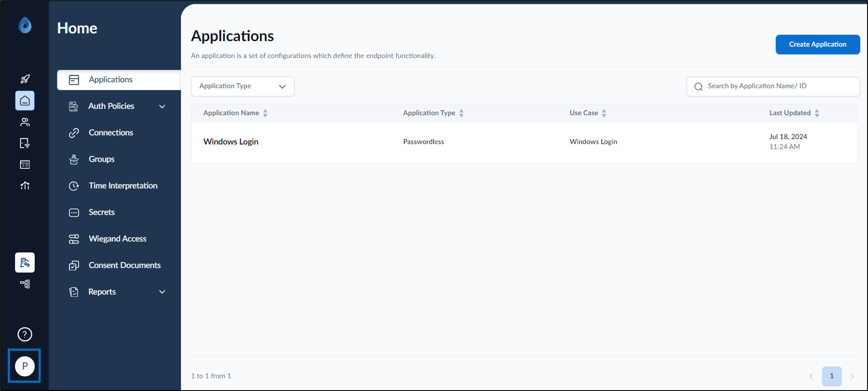Open the Time Interpretation menu label
Viewport: 868px width, 391px height.
click(x=123, y=185)
